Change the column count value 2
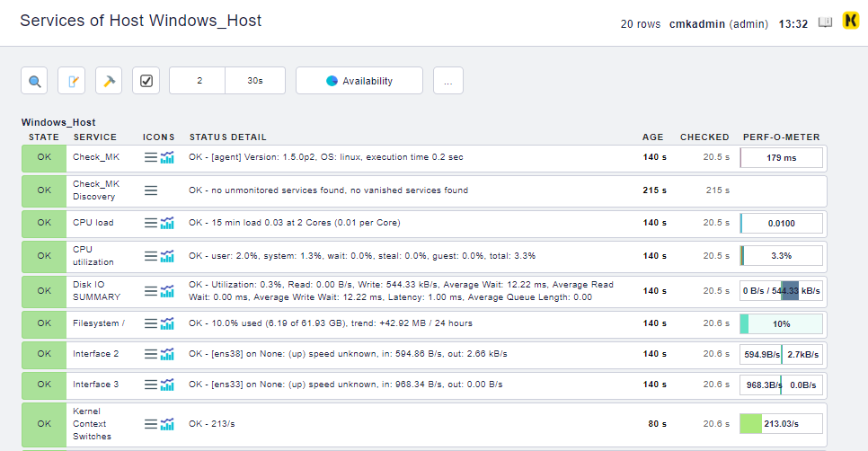Screen dimensions: 868x451 pyautogui.click(x=199, y=81)
